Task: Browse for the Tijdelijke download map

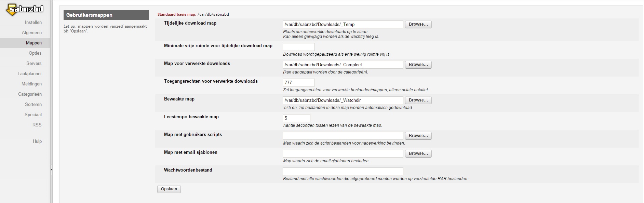Action: pos(418,24)
